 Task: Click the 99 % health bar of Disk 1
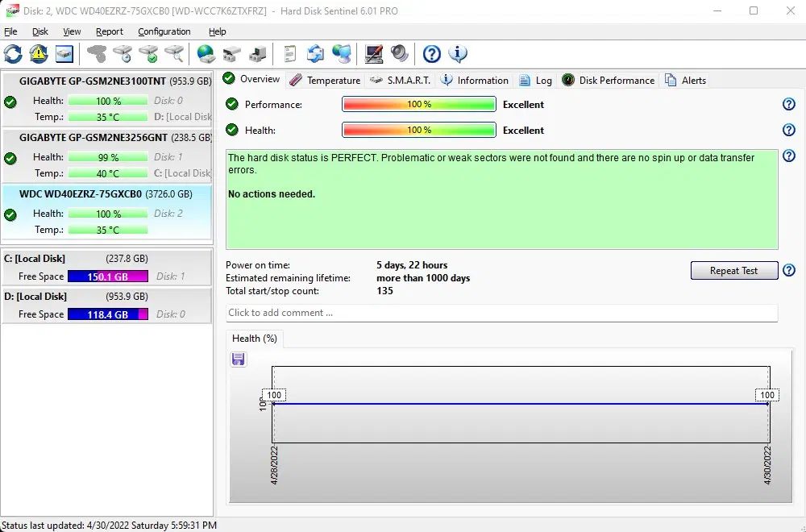click(x=108, y=157)
